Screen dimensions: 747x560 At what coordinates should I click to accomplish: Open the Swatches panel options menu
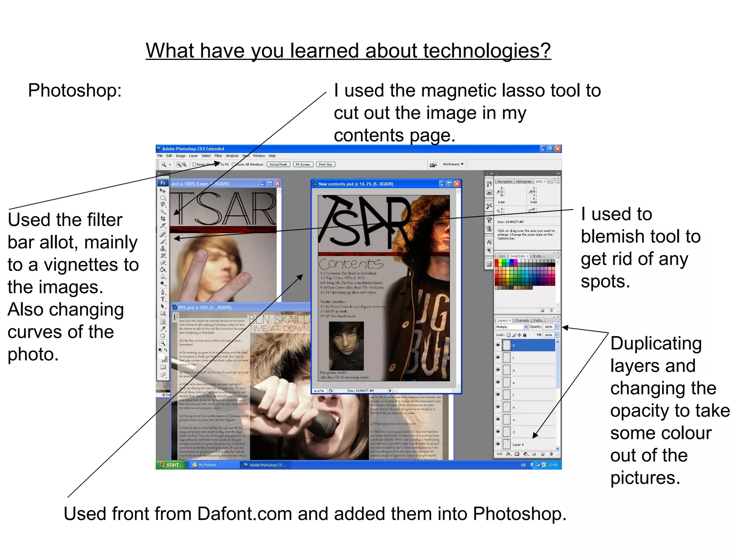point(558,257)
